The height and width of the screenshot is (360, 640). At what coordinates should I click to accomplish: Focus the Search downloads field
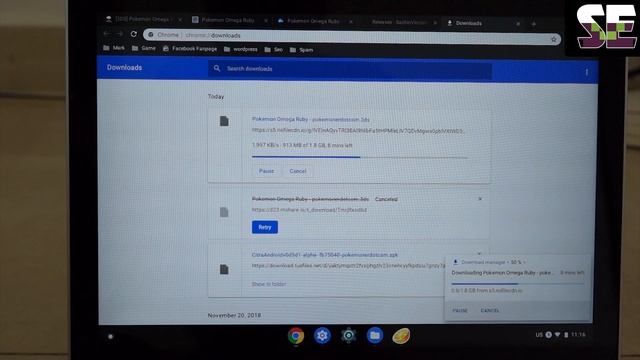coord(350,69)
